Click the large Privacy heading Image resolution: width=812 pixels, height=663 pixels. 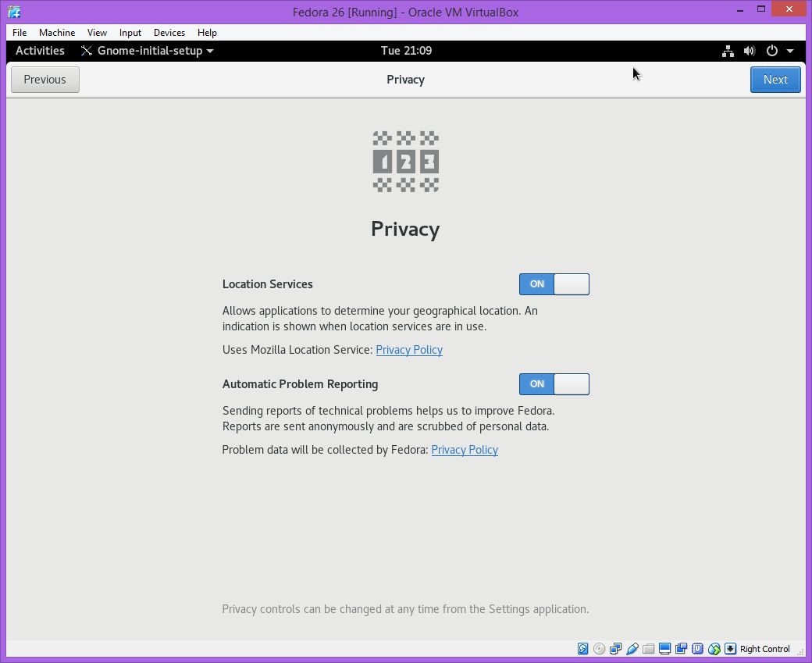[405, 229]
